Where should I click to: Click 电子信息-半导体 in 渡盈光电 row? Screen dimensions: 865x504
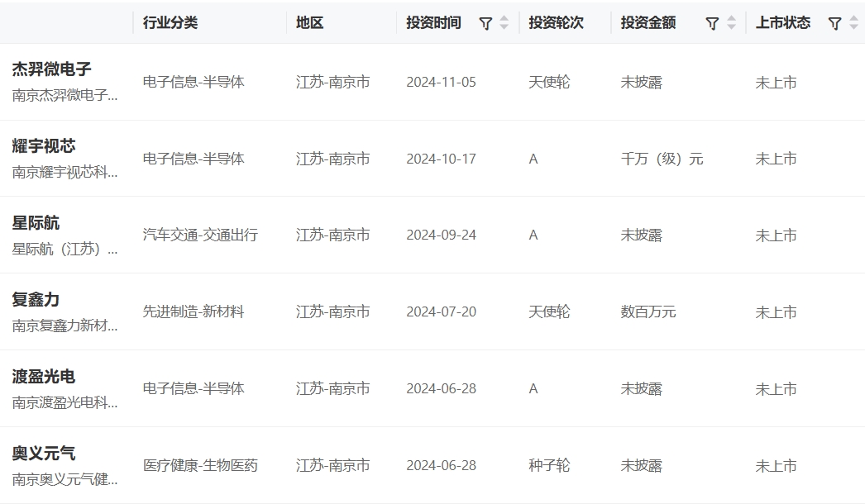[193, 389]
